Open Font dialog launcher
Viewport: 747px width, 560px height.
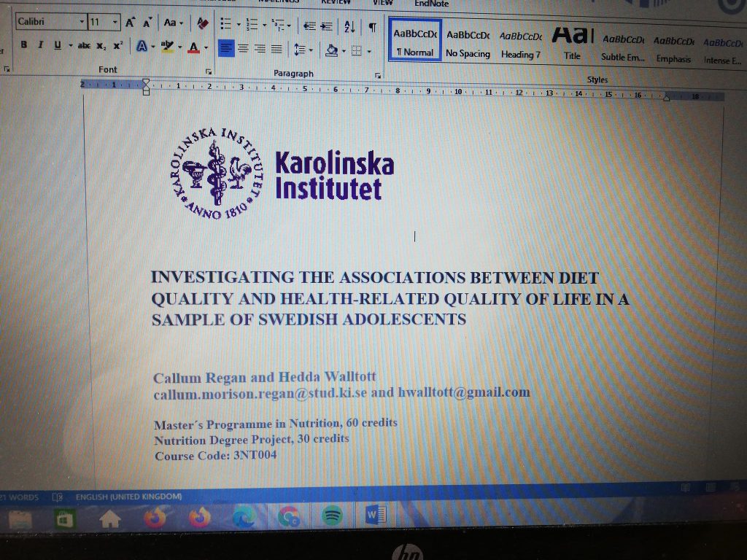coord(209,71)
